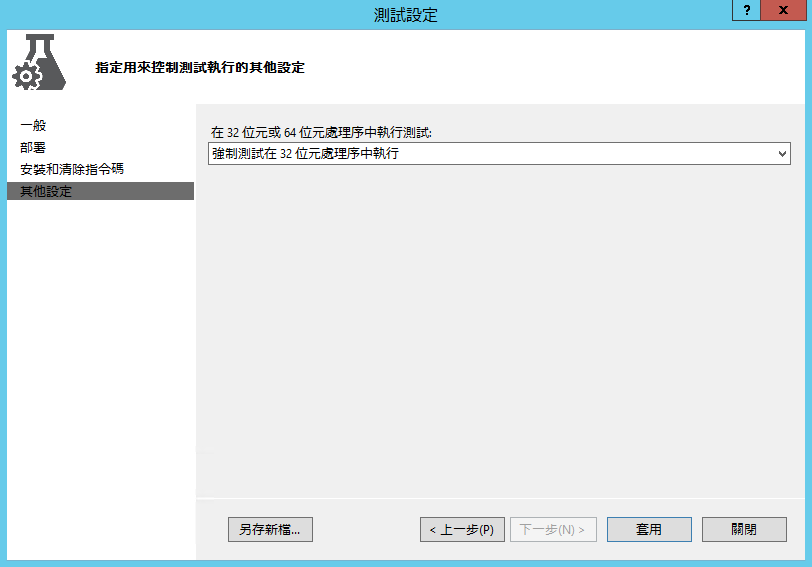
Task: Click the 測試設定 window title text
Action: 405,15
